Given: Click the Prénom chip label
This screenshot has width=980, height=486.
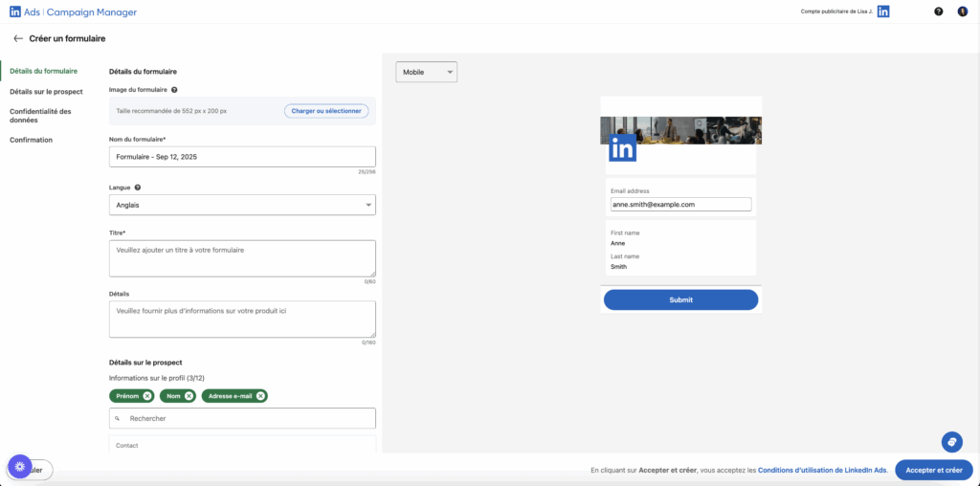Looking at the screenshot, I should (x=127, y=396).
